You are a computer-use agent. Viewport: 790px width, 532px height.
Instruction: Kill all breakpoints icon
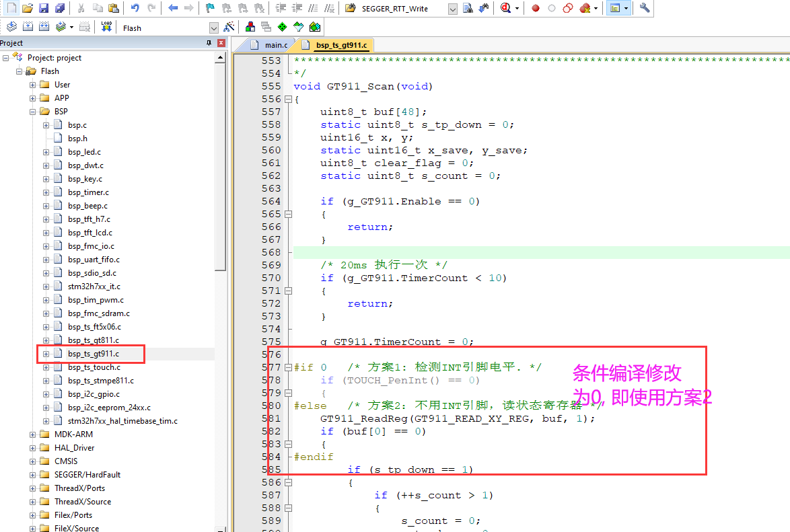point(585,8)
